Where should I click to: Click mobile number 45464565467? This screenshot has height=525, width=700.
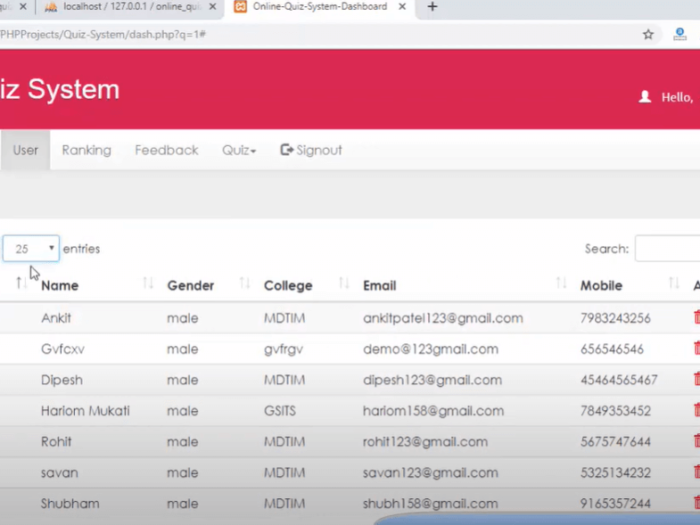coord(619,380)
